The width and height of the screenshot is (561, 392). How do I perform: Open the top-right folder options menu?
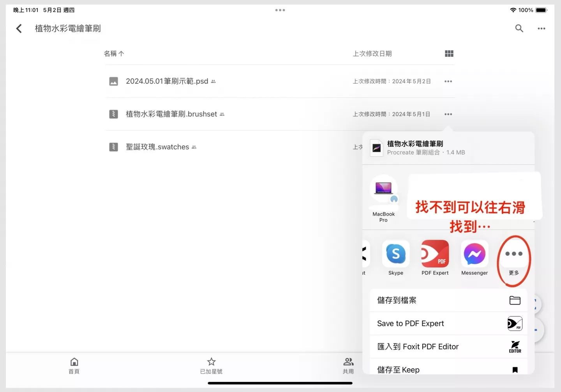click(541, 28)
